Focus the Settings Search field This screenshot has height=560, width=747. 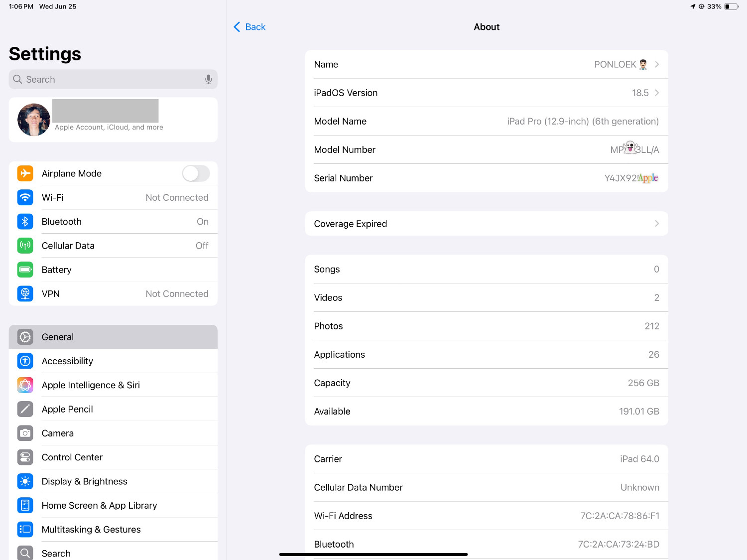tap(113, 79)
